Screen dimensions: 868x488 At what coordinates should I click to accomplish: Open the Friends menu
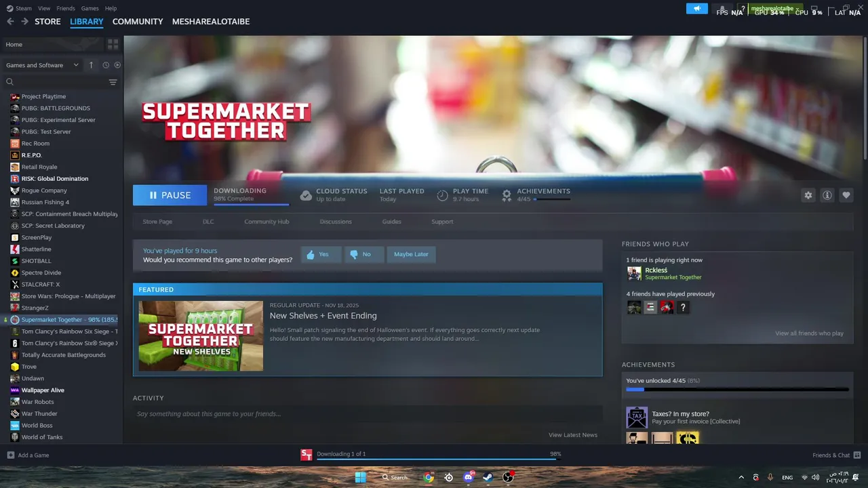[x=66, y=8]
